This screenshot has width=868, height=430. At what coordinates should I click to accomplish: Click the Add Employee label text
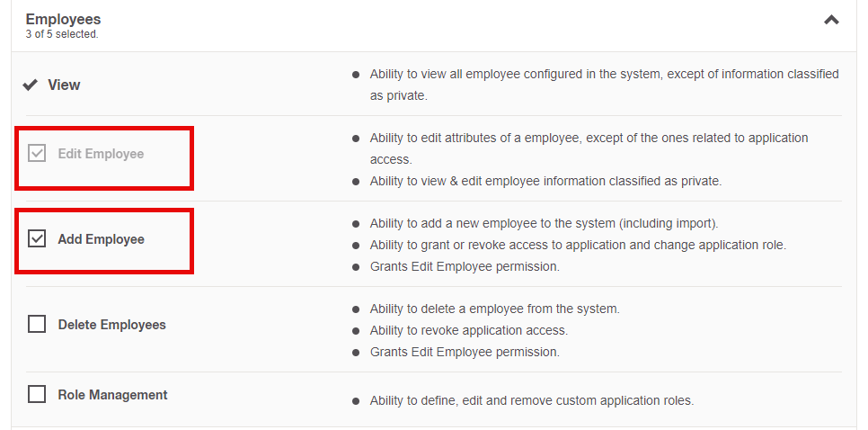101,239
